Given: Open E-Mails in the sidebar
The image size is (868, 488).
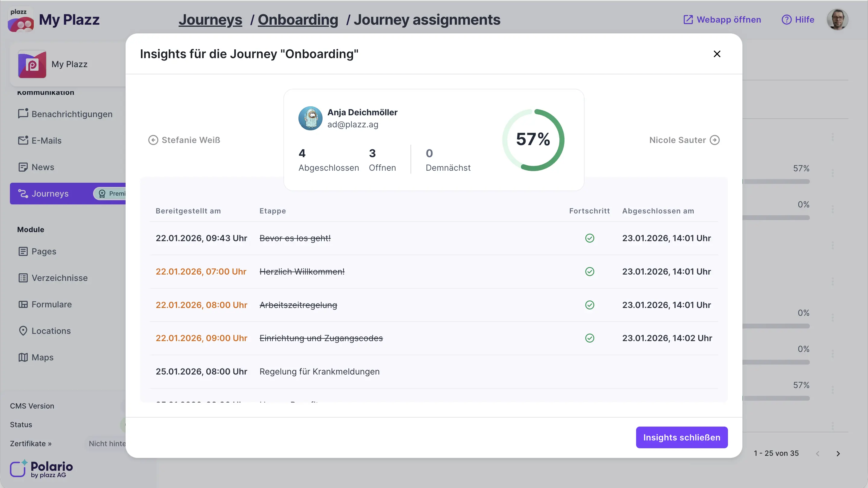Looking at the screenshot, I should coord(46,140).
